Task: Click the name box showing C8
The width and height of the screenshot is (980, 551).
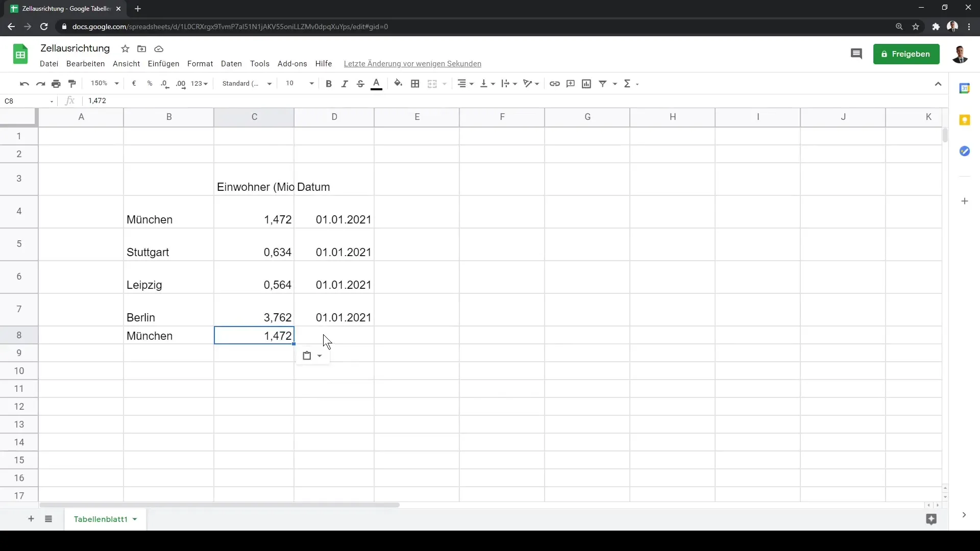Action: point(29,101)
